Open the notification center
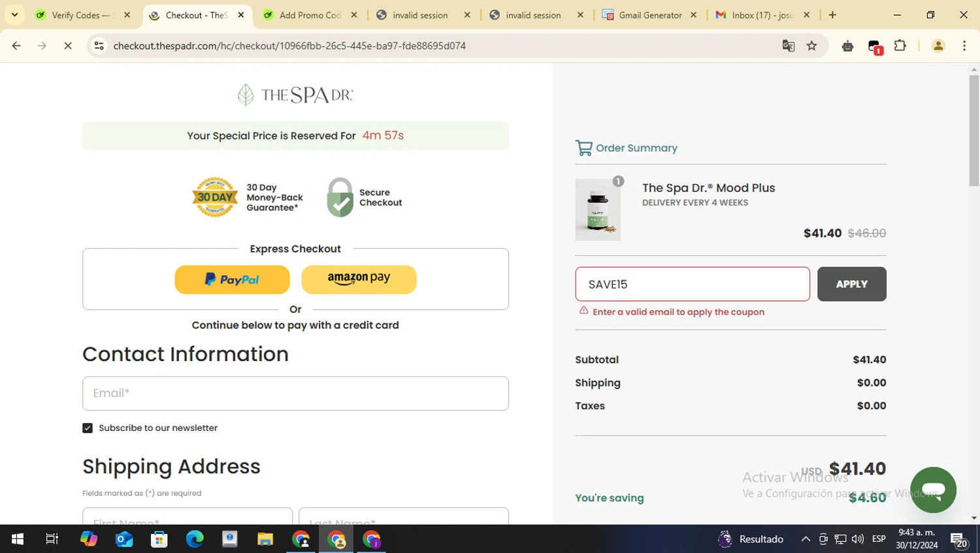 pyautogui.click(x=959, y=540)
